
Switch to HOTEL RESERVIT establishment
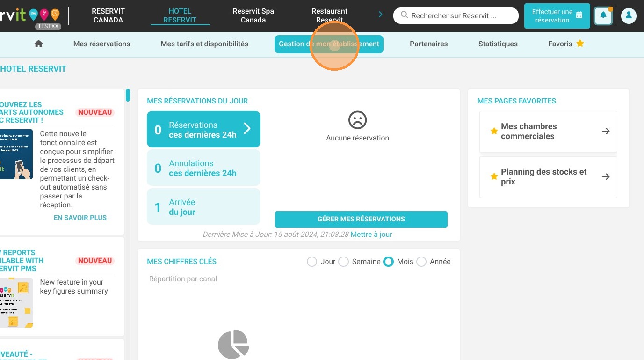click(x=180, y=15)
